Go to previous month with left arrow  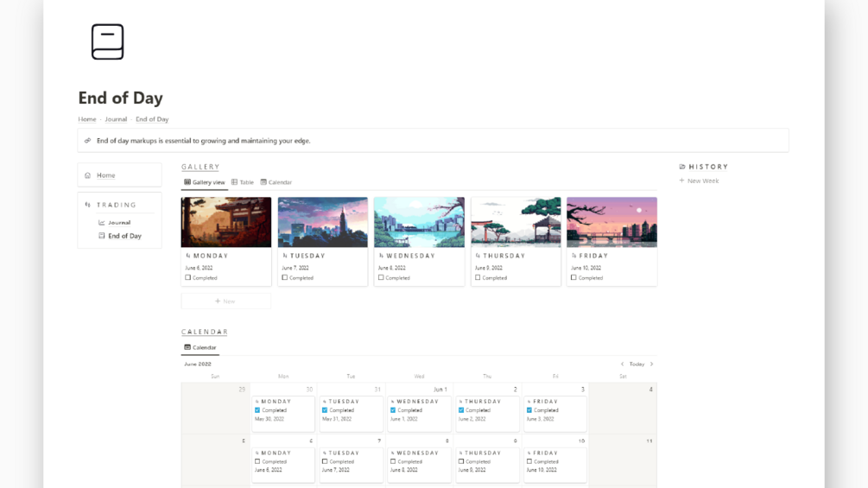(622, 364)
